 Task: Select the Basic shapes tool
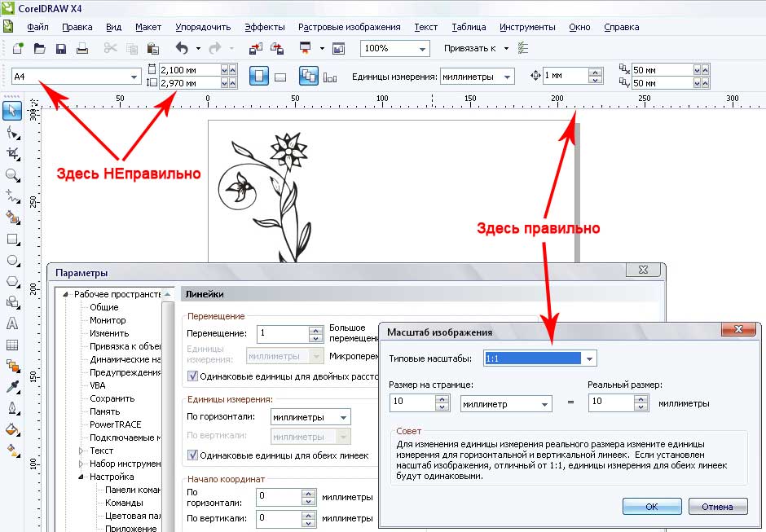13,302
